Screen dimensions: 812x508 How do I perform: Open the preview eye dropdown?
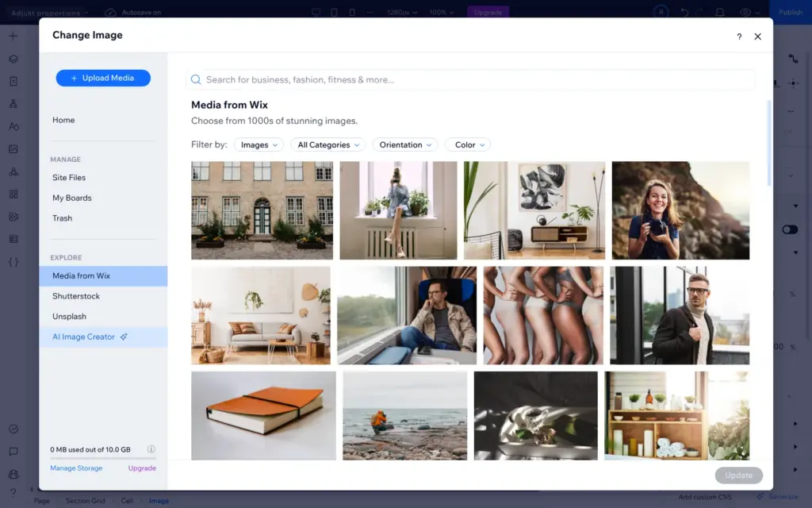[750, 12]
